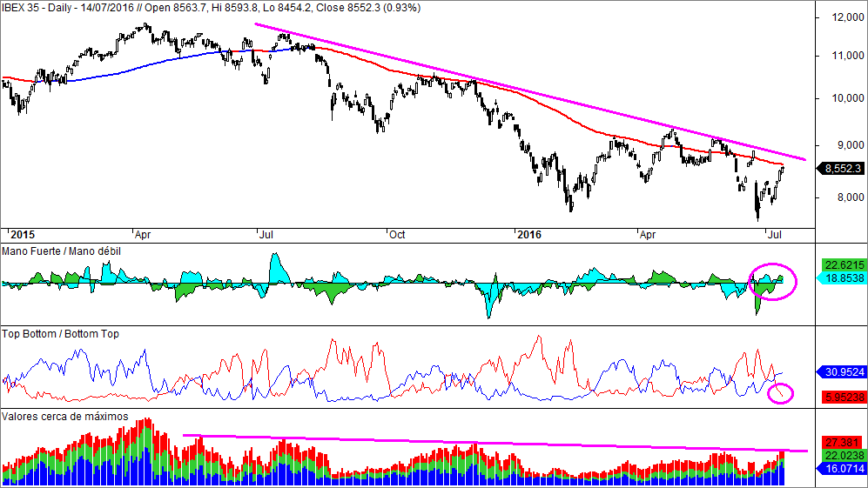Click the Valores cerca de máximos title

(64, 416)
